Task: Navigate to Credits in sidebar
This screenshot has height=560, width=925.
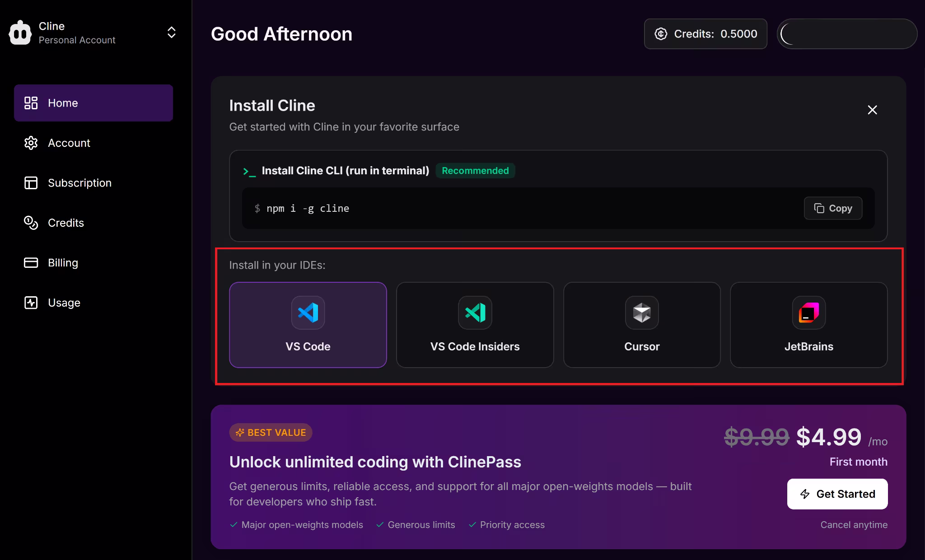Action: [93, 223]
